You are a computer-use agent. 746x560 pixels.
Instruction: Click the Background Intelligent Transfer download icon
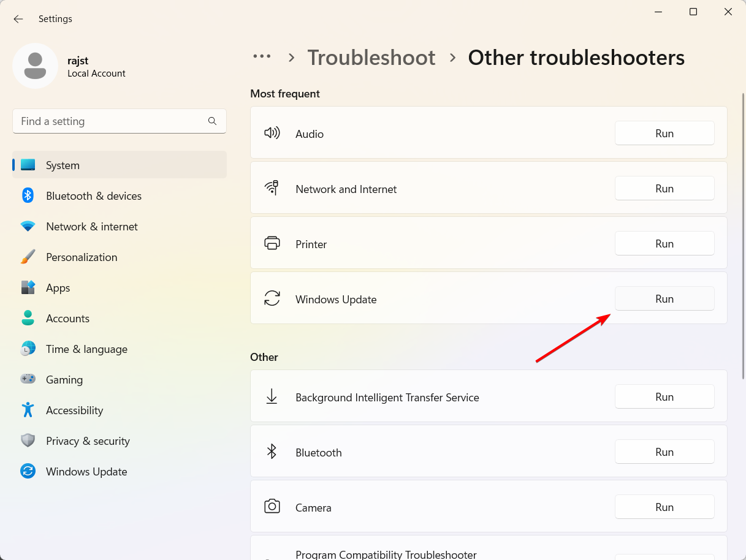[272, 396]
